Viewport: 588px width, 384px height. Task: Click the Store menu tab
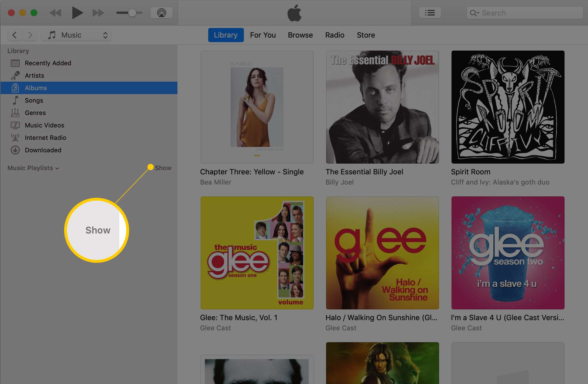pyautogui.click(x=366, y=35)
